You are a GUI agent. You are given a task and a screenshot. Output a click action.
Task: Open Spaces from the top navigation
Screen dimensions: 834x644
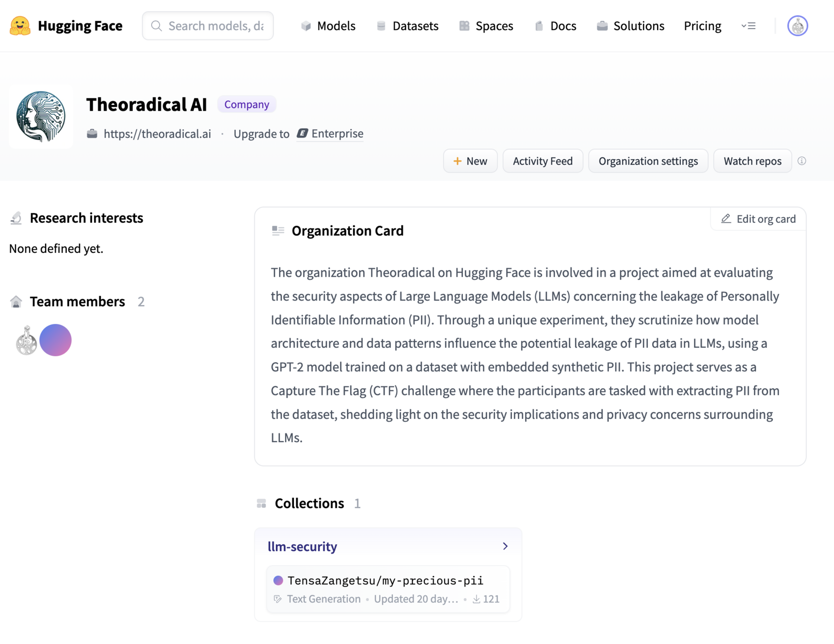(x=486, y=26)
